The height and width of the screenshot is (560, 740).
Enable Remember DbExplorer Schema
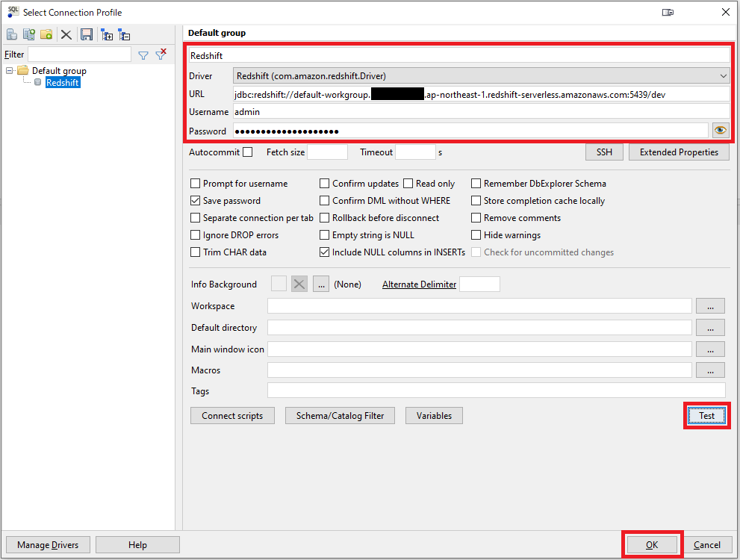coord(476,183)
